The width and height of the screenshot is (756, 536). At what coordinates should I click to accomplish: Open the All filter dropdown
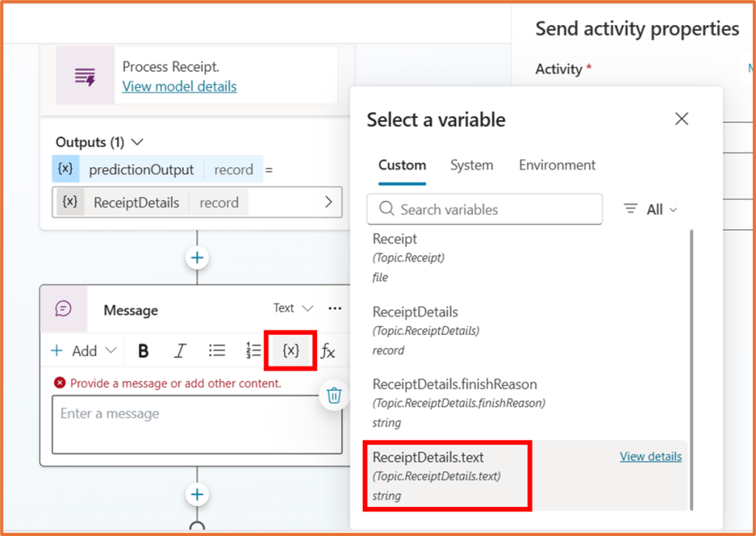[651, 209]
